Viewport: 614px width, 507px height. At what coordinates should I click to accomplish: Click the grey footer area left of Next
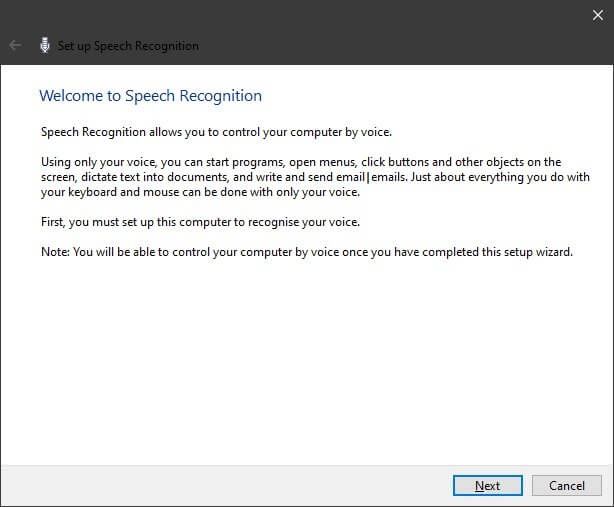pos(225,485)
